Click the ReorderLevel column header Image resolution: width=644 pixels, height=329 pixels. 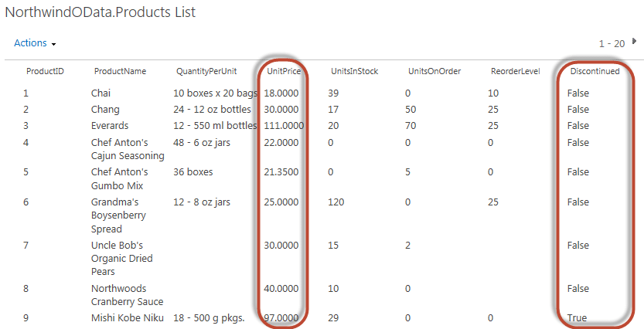[515, 71]
